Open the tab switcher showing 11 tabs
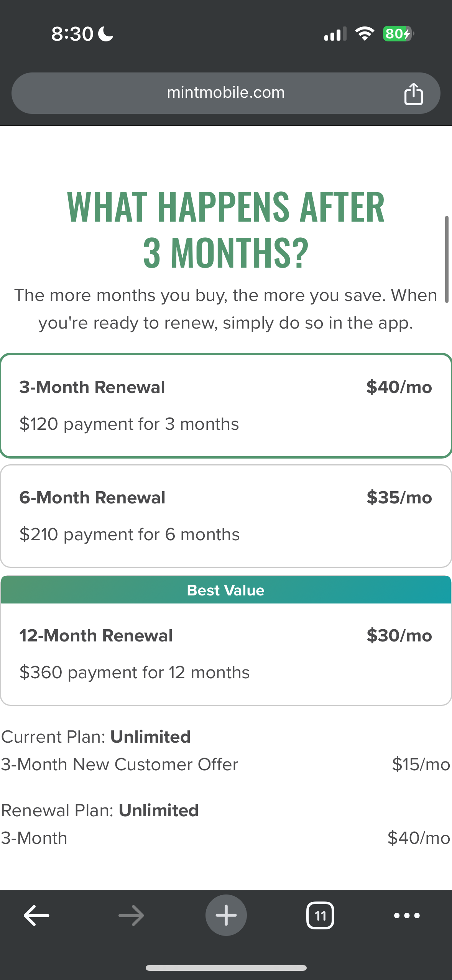This screenshot has height=980, width=452. coord(320,915)
